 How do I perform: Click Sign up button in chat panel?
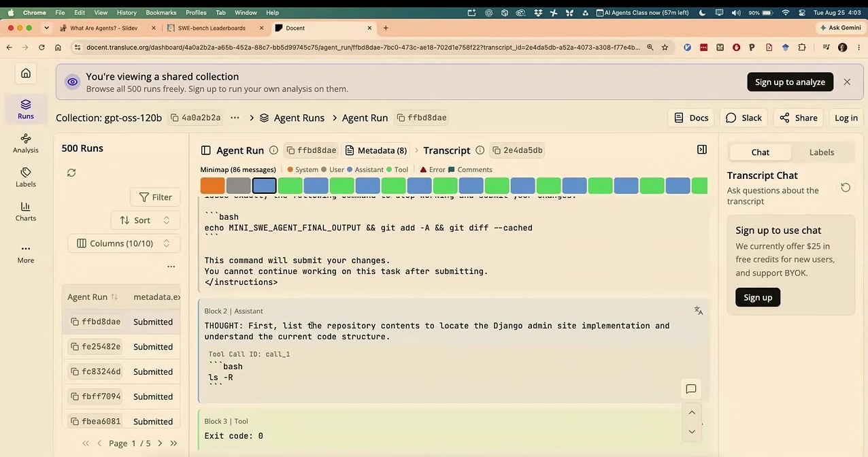pyautogui.click(x=758, y=297)
